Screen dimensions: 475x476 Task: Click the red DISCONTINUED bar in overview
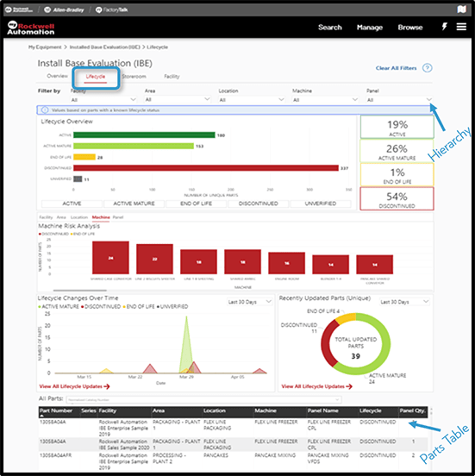pyautogui.click(x=206, y=168)
